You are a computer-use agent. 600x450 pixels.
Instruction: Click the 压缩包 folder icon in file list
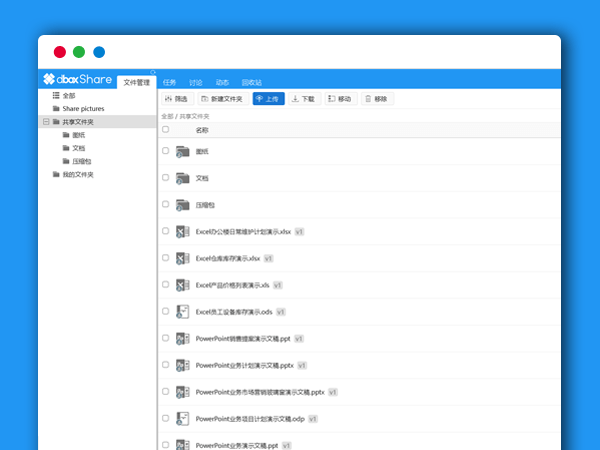click(182, 204)
